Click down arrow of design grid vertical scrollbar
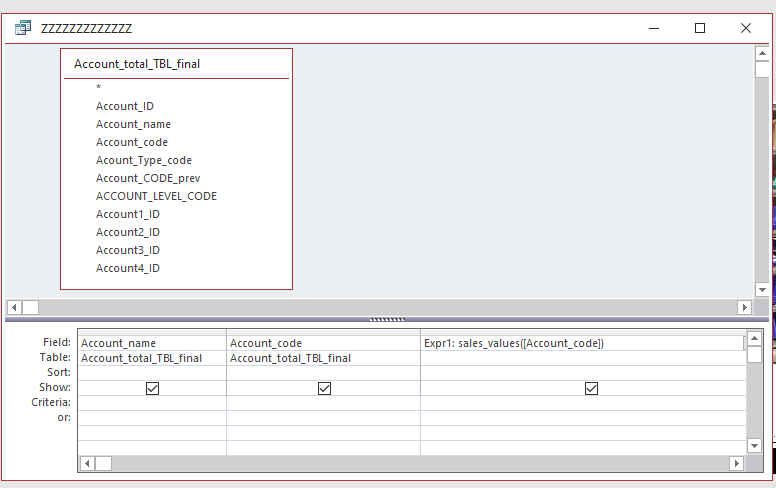776x488 pixels. click(x=754, y=446)
